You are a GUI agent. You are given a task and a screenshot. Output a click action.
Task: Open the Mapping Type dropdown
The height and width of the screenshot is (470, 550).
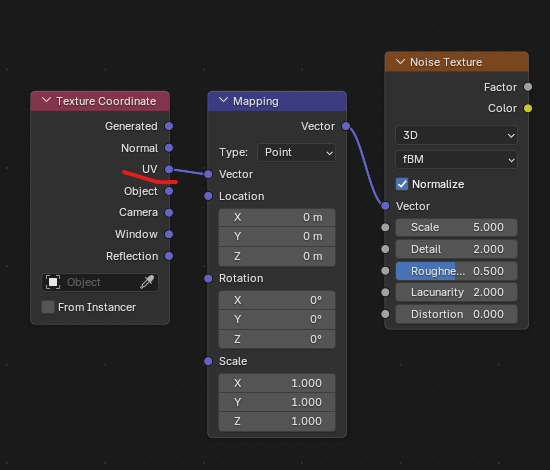(296, 152)
